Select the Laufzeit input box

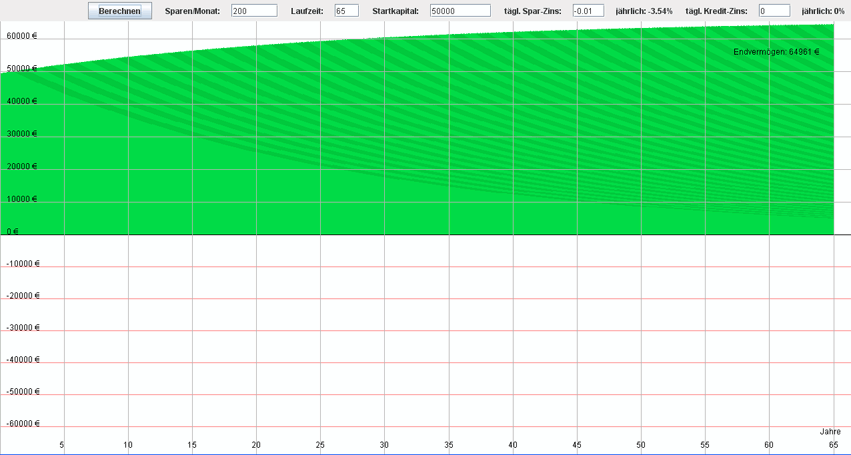tap(346, 11)
